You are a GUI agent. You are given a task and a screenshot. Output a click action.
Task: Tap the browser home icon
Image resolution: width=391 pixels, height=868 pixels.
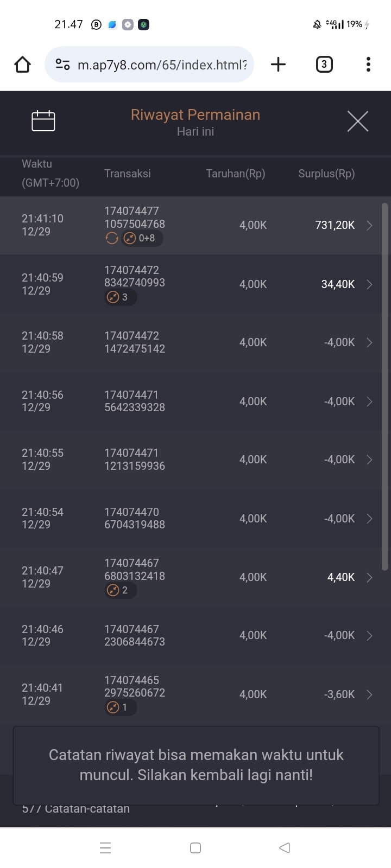(23, 65)
